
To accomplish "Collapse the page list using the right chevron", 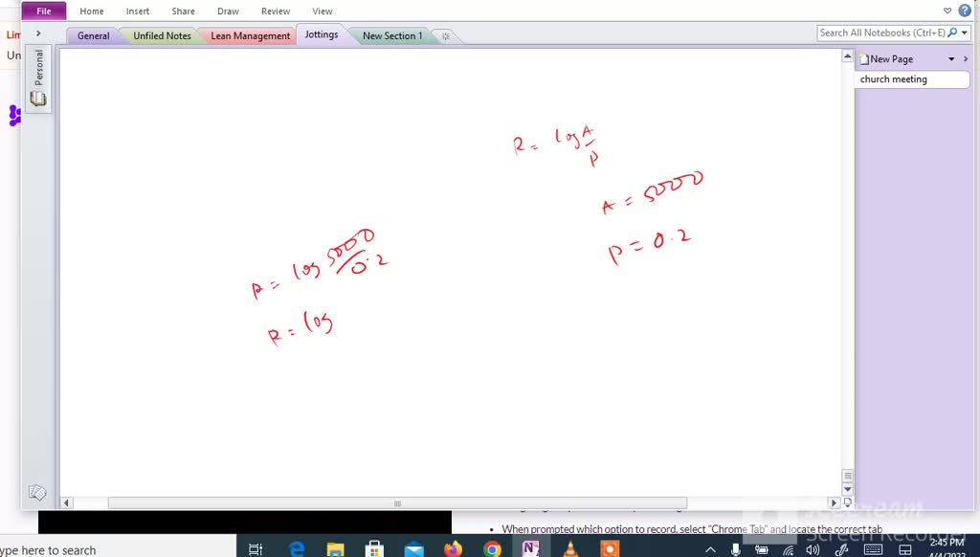I will click(x=966, y=58).
